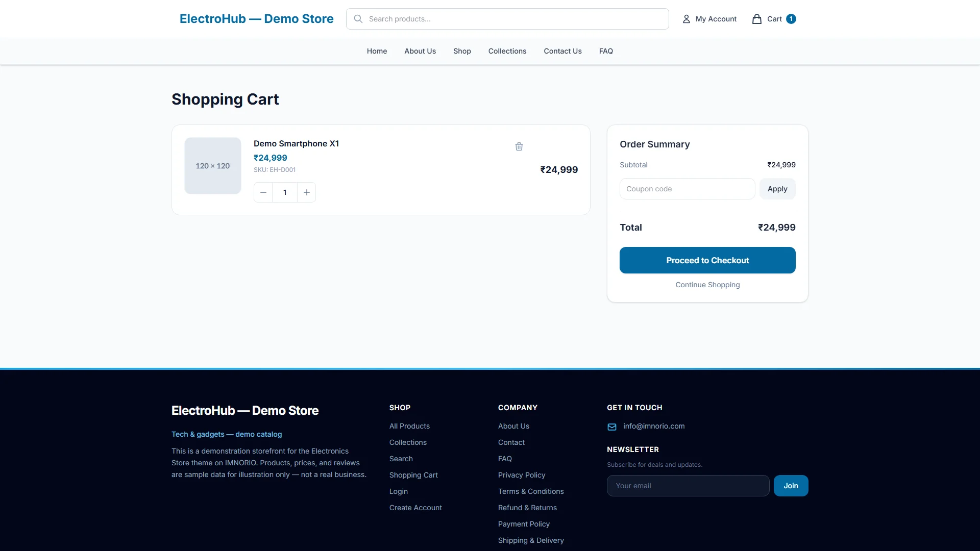Click 'Subscribe for deals and updates.' text

(x=654, y=465)
